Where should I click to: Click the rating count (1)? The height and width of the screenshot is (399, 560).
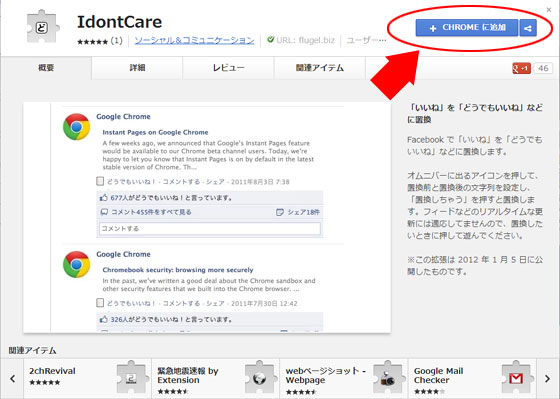pos(116,41)
